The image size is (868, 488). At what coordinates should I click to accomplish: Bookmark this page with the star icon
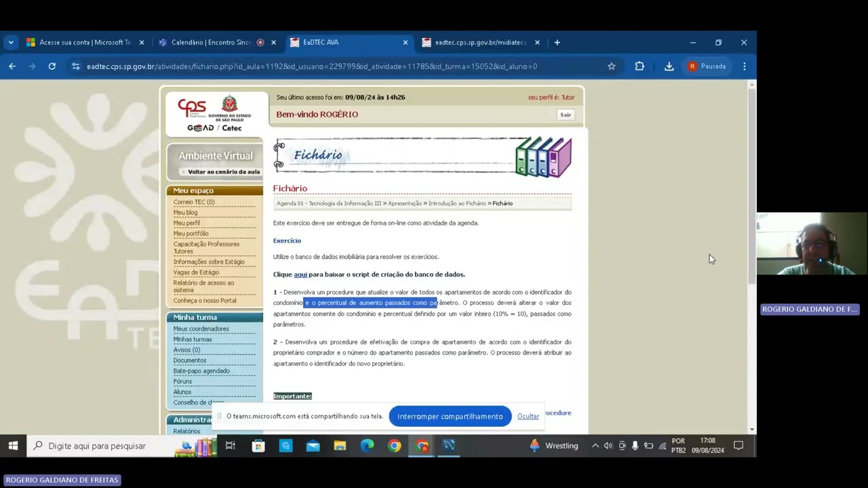pyautogui.click(x=612, y=66)
